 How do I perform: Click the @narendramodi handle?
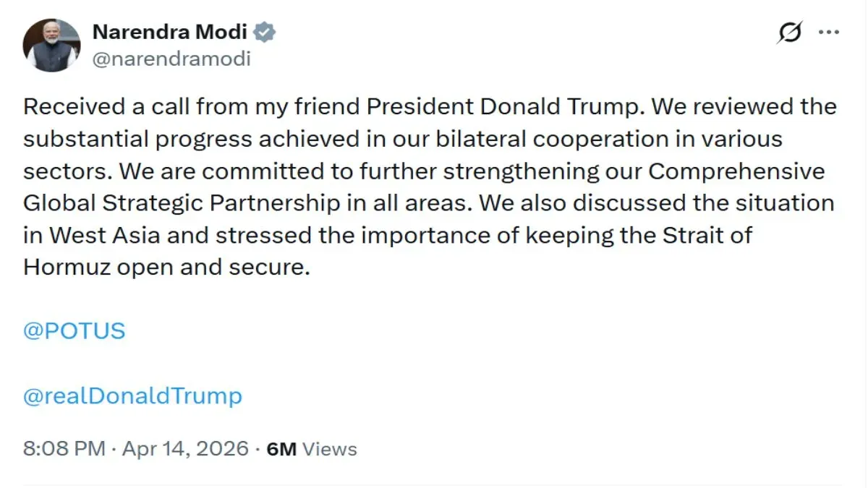172,59
